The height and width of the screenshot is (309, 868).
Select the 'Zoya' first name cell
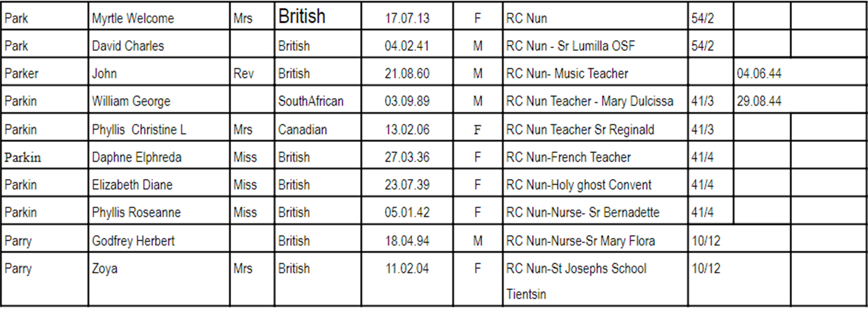click(x=159, y=279)
